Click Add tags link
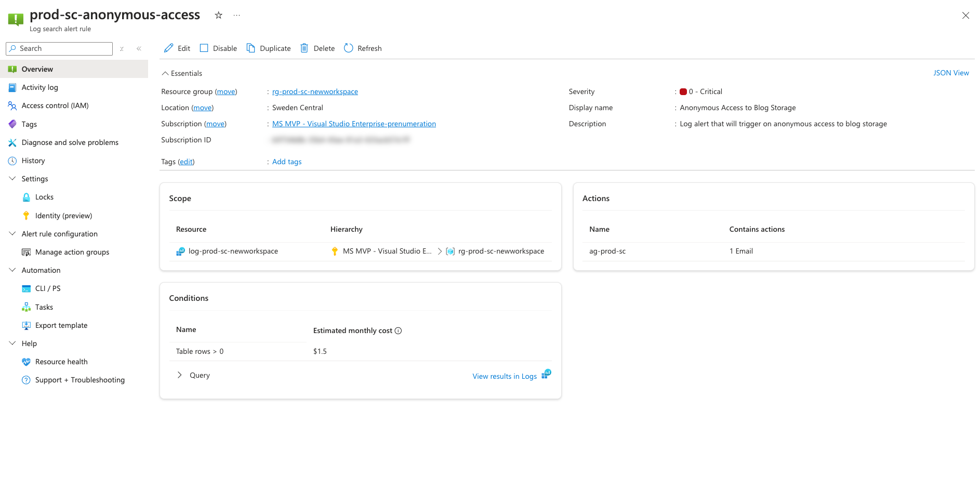 point(287,162)
